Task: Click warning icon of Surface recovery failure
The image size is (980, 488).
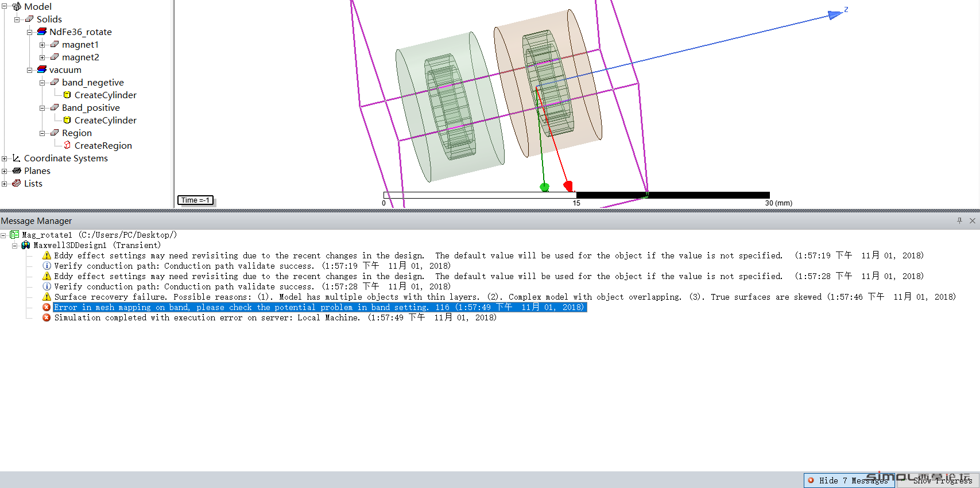Action: (47, 297)
